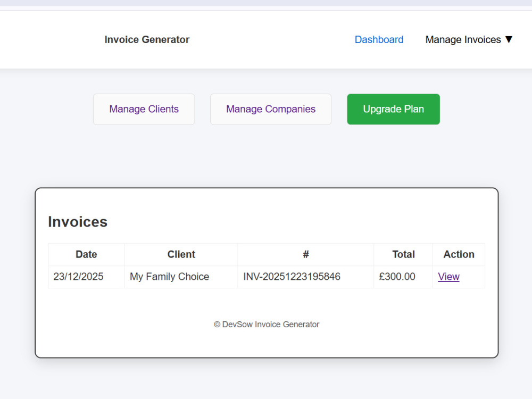Click the green Upgrade Plan button
The width and height of the screenshot is (532, 399).
tap(393, 109)
